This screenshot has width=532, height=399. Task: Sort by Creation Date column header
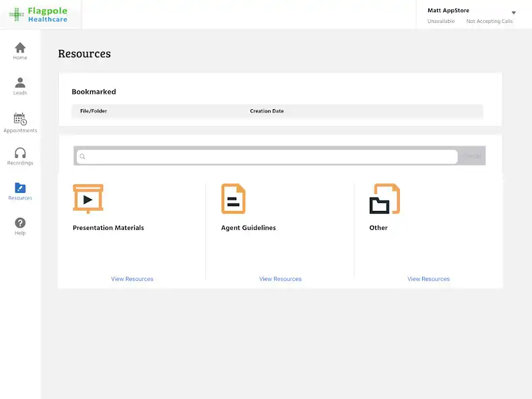267,111
